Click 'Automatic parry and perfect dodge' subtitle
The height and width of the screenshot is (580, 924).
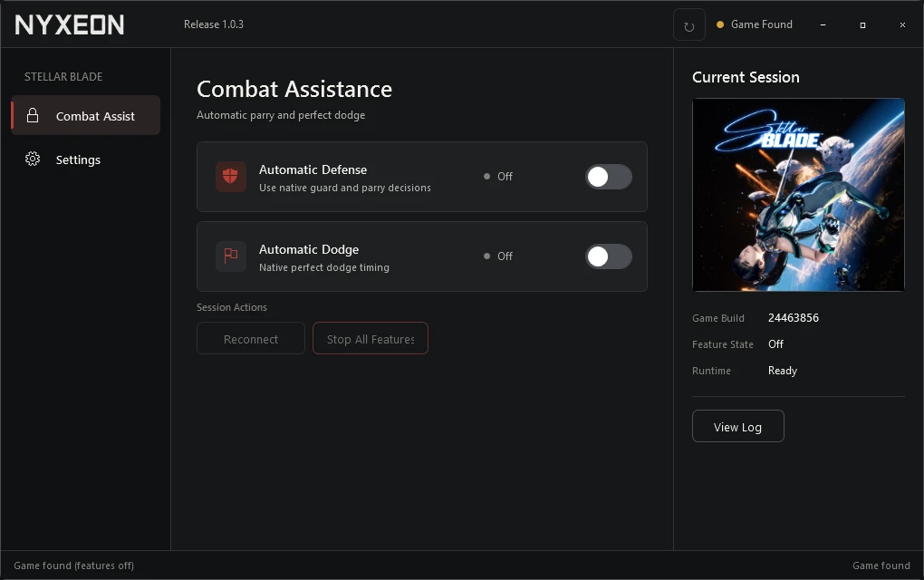point(281,115)
